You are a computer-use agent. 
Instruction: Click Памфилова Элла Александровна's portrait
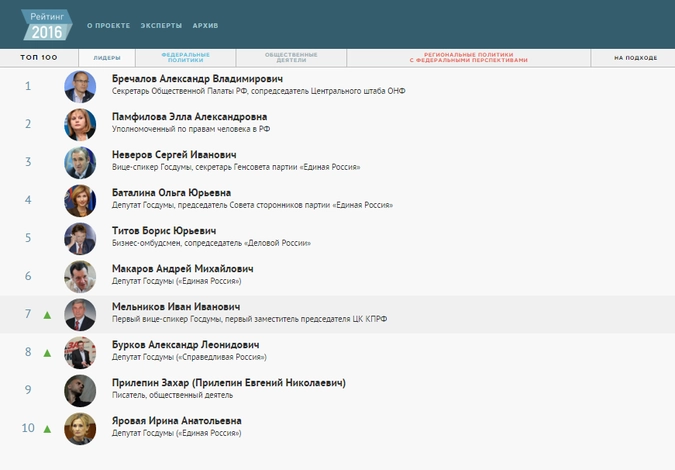80,125
